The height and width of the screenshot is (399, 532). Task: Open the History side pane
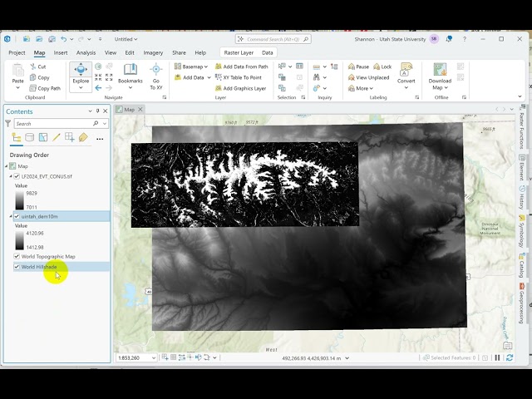point(522,198)
